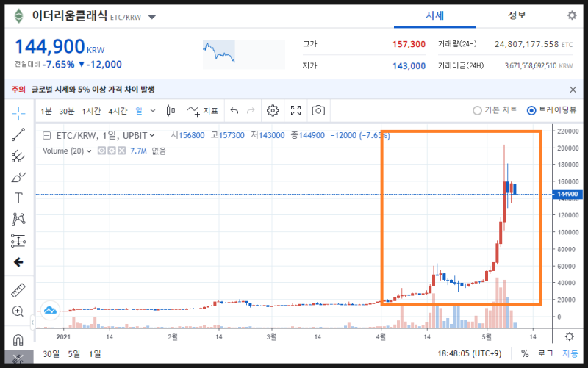The width and height of the screenshot is (588, 368).
Task: Remove the Volume indicator with X icon
Action: click(x=121, y=151)
